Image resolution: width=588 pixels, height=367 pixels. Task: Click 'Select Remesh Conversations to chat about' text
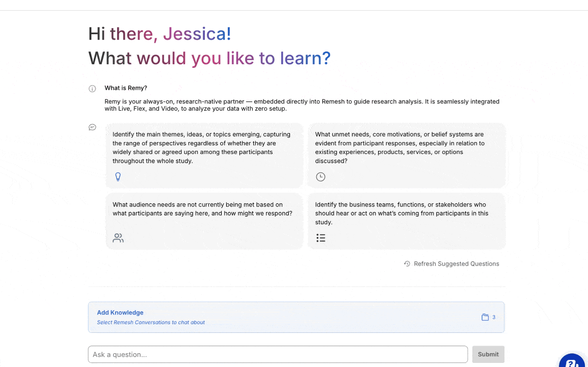click(x=151, y=322)
